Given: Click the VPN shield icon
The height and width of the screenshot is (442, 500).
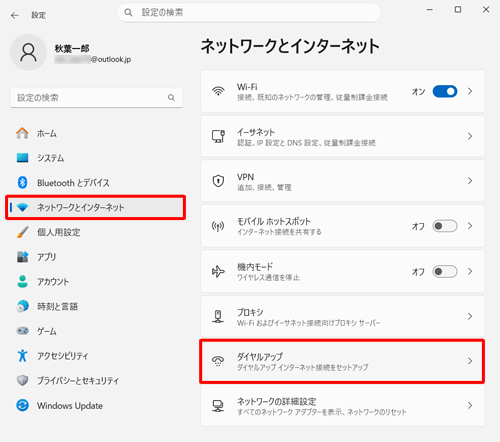Looking at the screenshot, I should [x=218, y=181].
